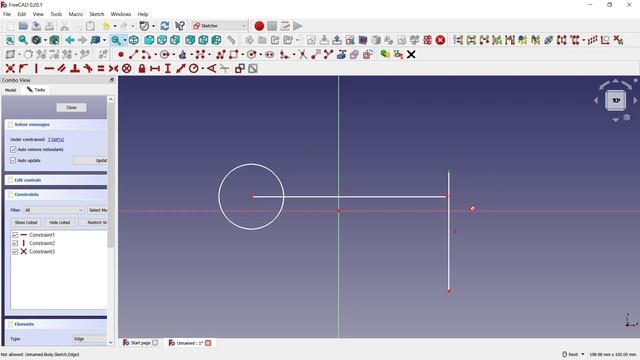Select the create point tool
Screen dimensions: 640x360
(121, 54)
